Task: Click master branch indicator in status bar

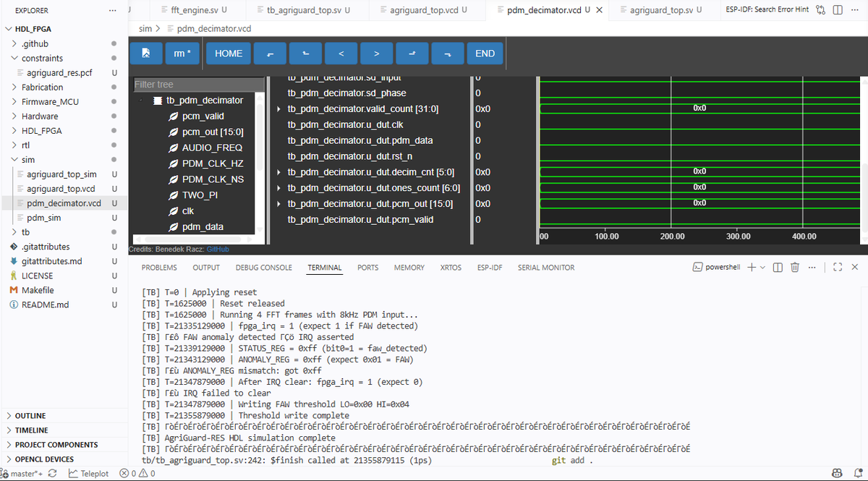Action: pos(22,474)
